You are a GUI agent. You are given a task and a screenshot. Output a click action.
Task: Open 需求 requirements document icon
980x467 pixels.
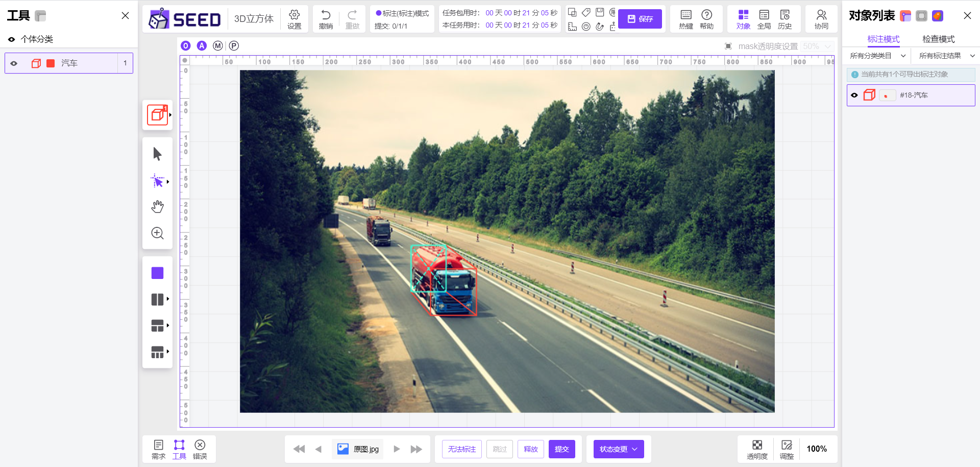coord(158,449)
